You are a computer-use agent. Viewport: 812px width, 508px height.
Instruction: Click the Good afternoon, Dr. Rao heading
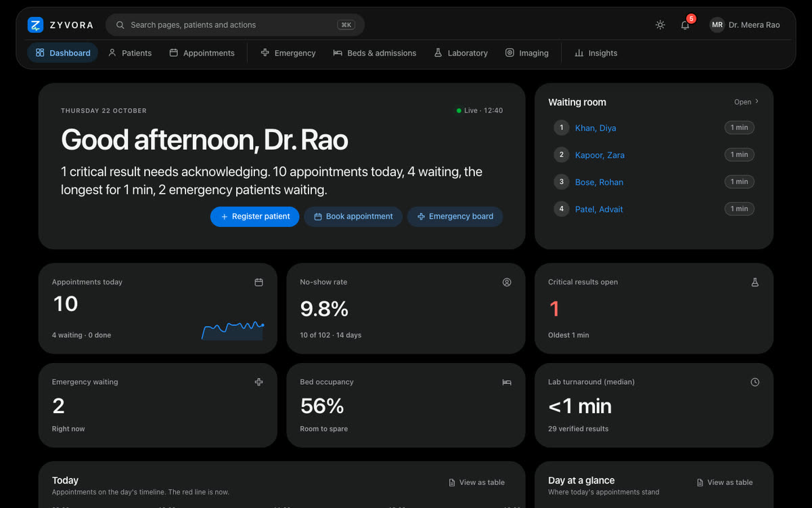click(x=204, y=140)
